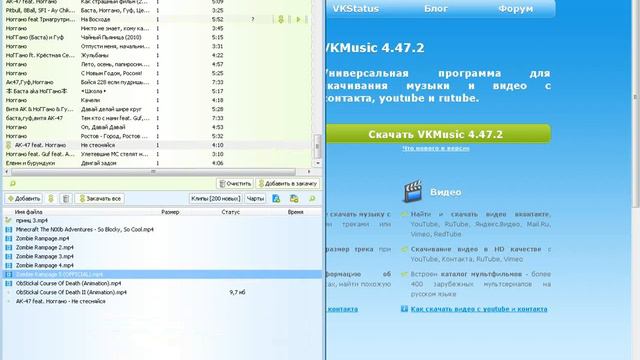Sort downloads by Время column

point(295,212)
